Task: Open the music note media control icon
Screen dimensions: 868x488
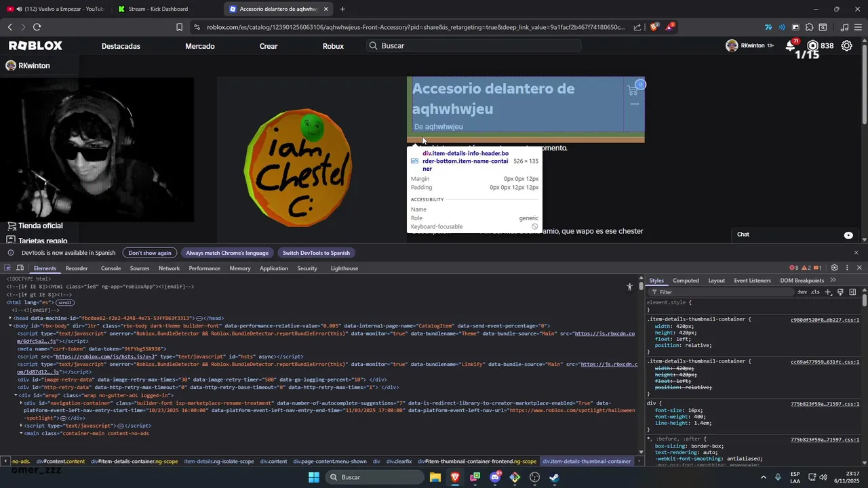Action: tap(844, 27)
